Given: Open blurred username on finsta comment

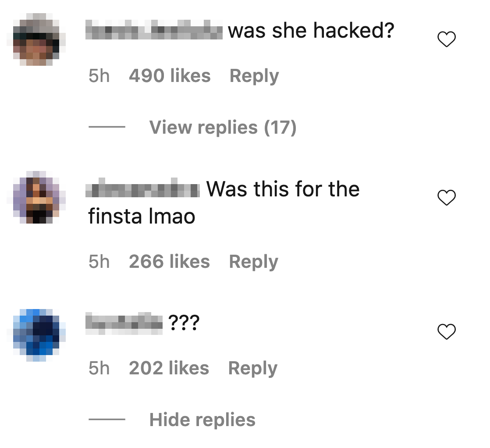Looking at the screenshot, I should point(143,188).
